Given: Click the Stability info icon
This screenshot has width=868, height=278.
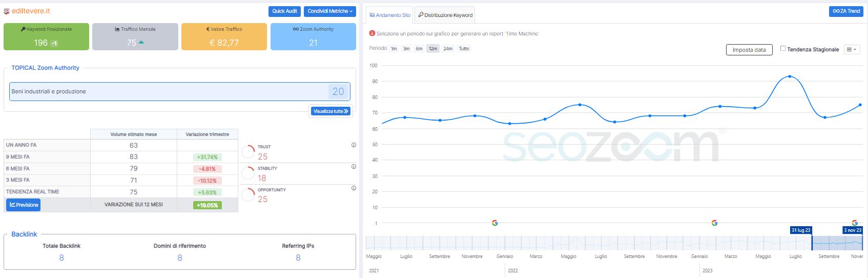Looking at the screenshot, I should pyautogui.click(x=354, y=167).
